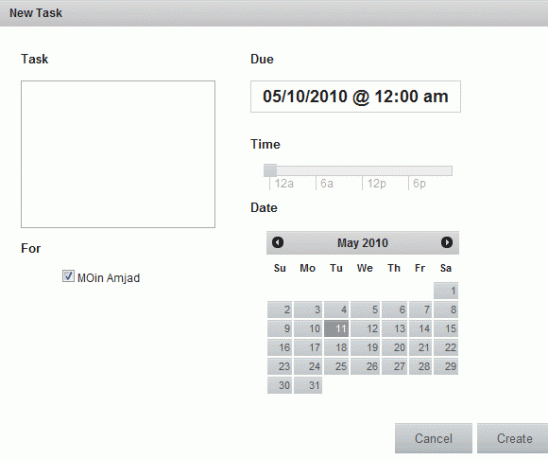Choose May 26 in the date picker

click(x=365, y=366)
